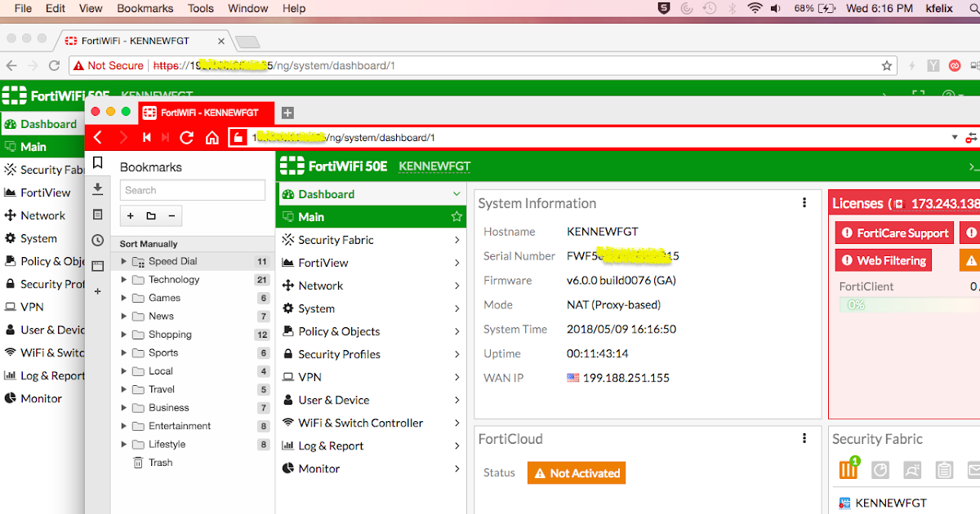This screenshot has height=514, width=980.
Task: Click KENNEWFGT device in Security Fabric widget
Action: 891,503
